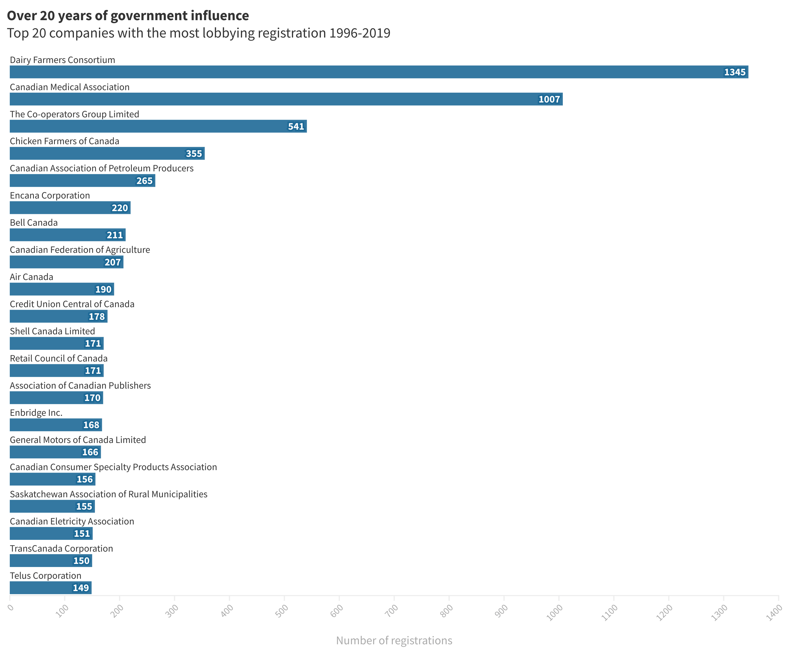Select the bar value 150
796x672 pixels.
point(81,561)
